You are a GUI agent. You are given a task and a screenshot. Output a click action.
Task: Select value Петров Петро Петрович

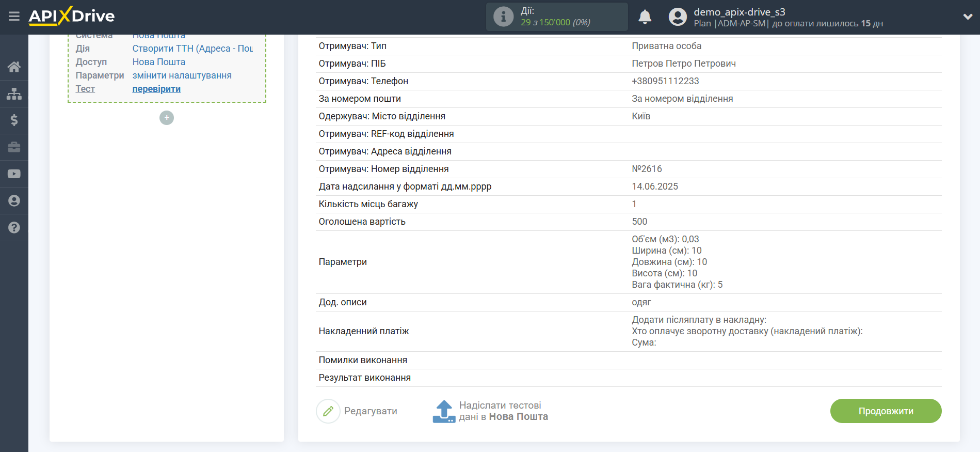pos(683,64)
